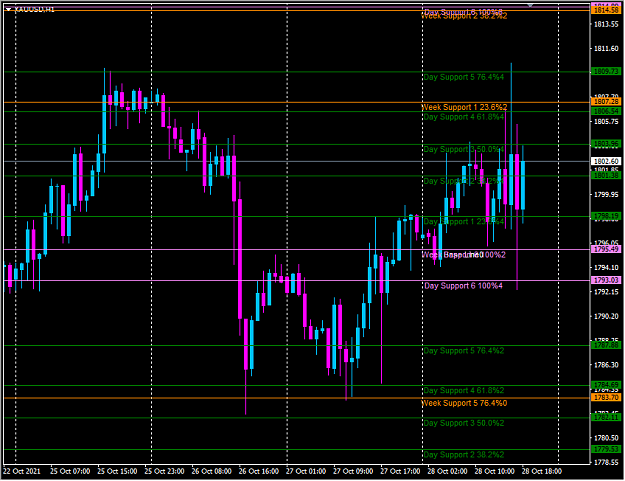Click the 27 Oct 01:00 time label
This screenshot has height=481, width=625.
306,471
